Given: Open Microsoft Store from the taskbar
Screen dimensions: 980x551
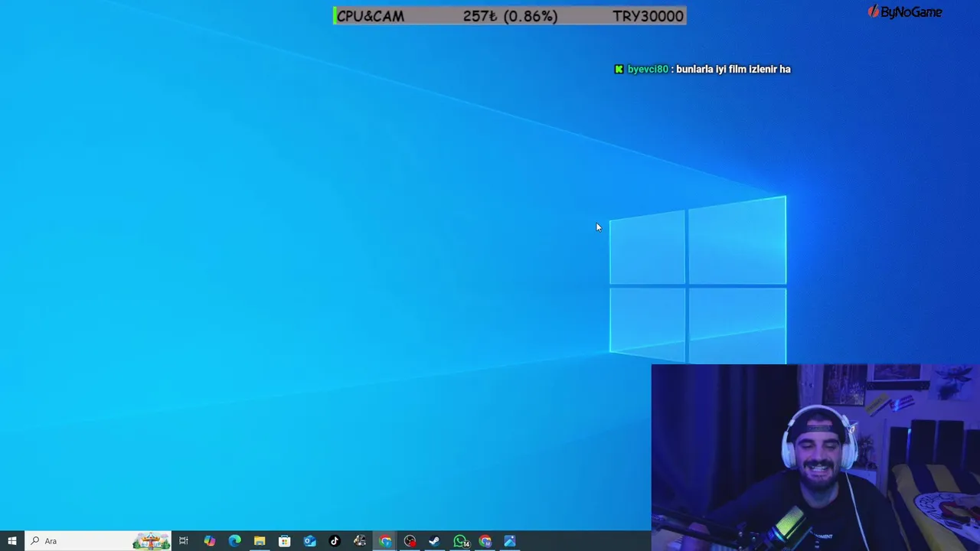Looking at the screenshot, I should [285, 541].
